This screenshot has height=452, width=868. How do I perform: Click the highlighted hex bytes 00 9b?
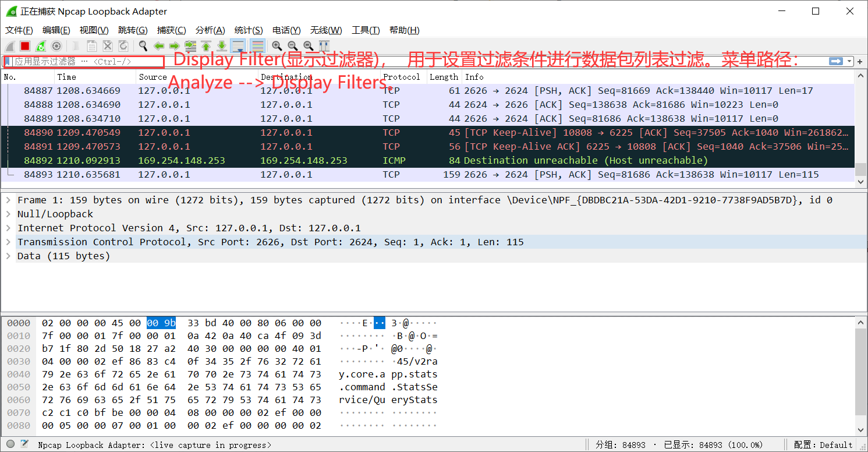pyautogui.click(x=161, y=323)
